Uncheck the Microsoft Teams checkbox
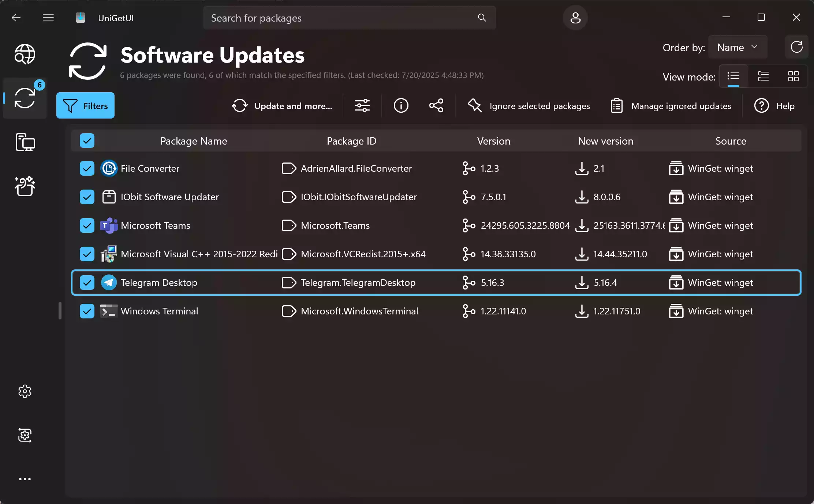This screenshot has height=504, width=814. click(x=87, y=225)
